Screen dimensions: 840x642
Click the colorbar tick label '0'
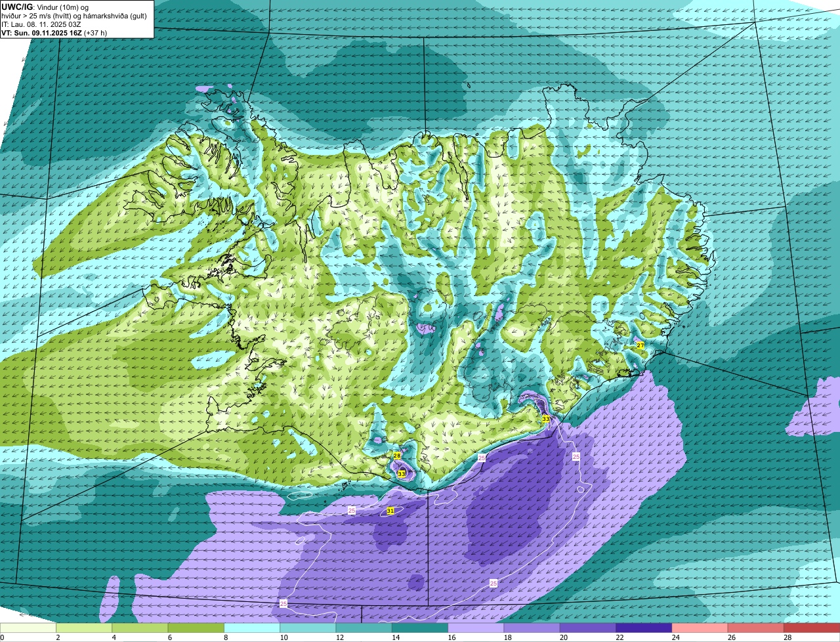2,637
